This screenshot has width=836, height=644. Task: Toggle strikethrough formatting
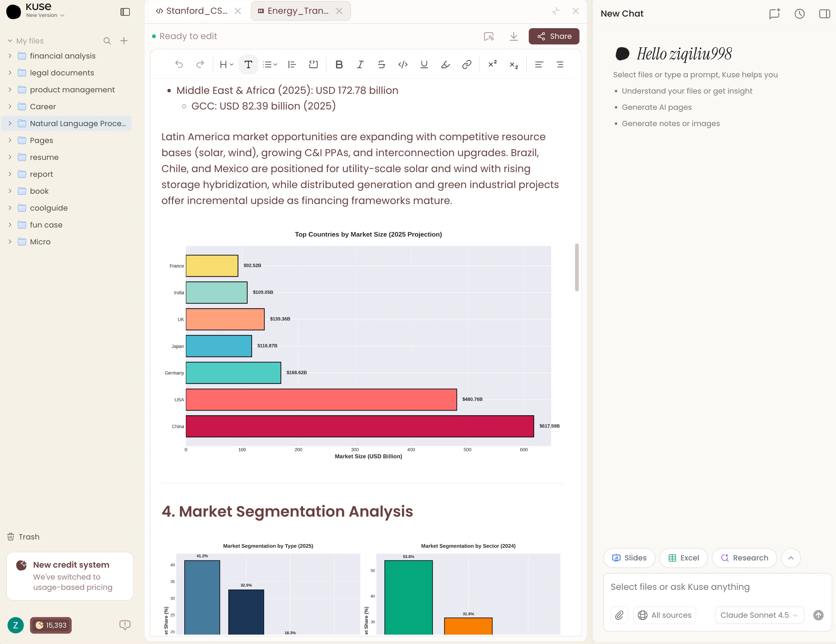381,64
